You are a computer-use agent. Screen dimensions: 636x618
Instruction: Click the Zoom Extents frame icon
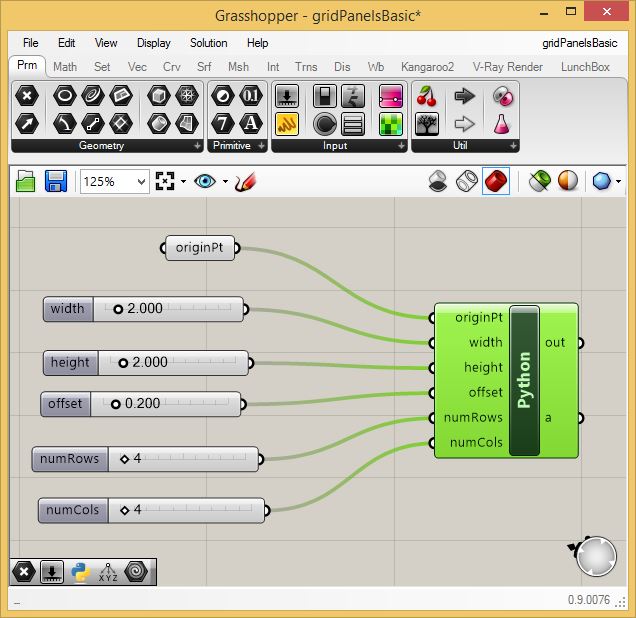pyautogui.click(x=165, y=181)
